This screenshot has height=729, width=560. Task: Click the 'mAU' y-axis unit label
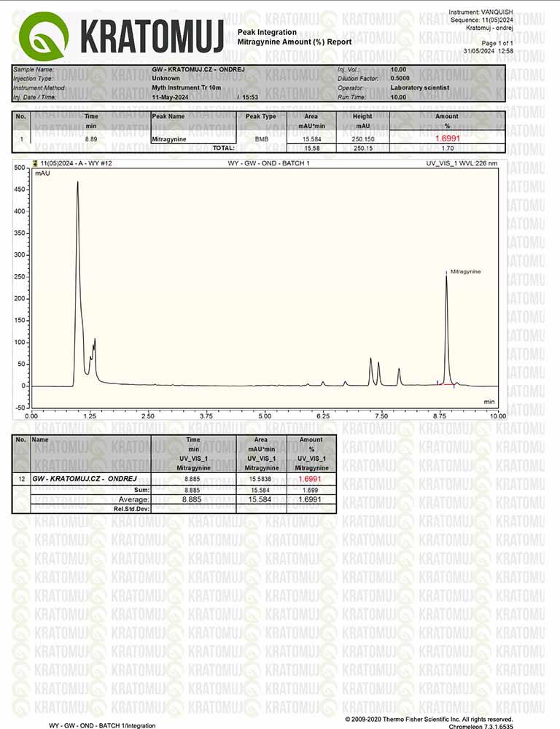tap(42, 173)
